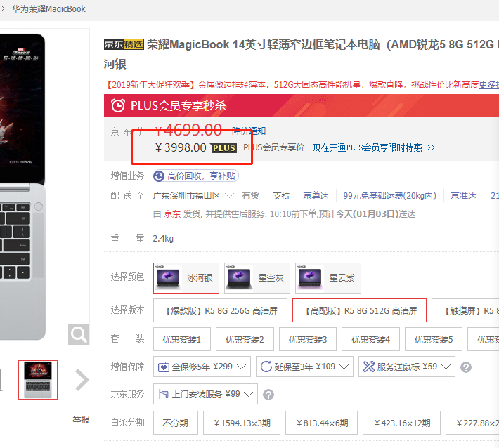Image resolution: width=499 pixels, height=448 pixels.
Task: Choose the 【触摸屏】 version option
Action: pyautogui.click(x=465, y=310)
